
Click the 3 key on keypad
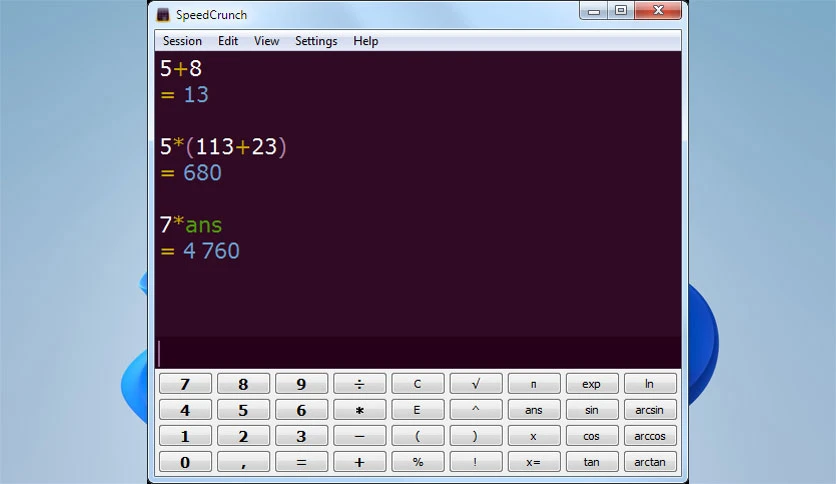pos(301,436)
